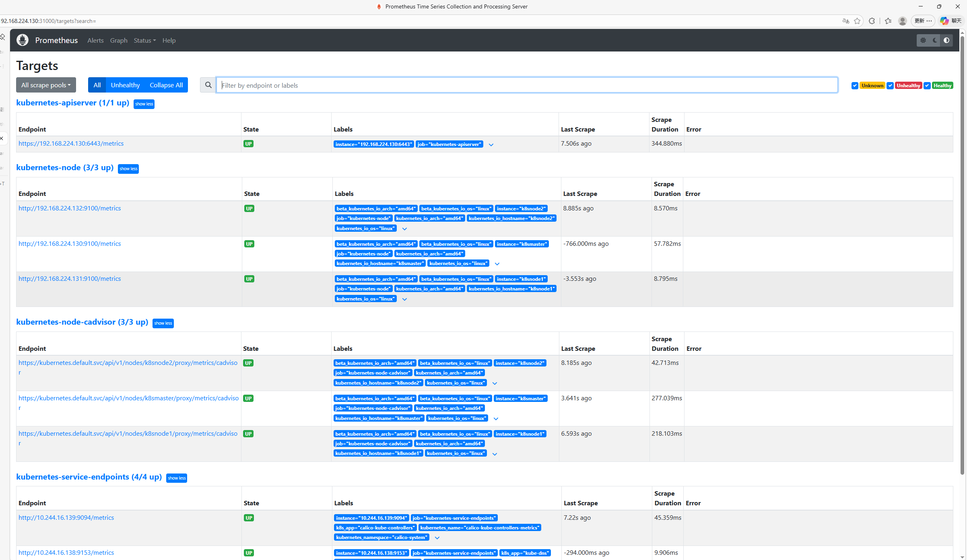The height and width of the screenshot is (560, 967).
Task: Click the search magnifier icon
Action: pos(208,85)
